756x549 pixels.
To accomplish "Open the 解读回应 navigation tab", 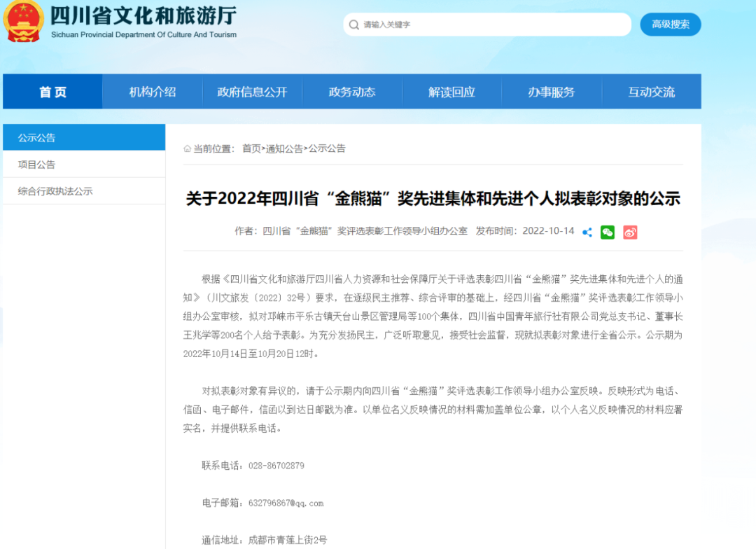I will coord(451,92).
